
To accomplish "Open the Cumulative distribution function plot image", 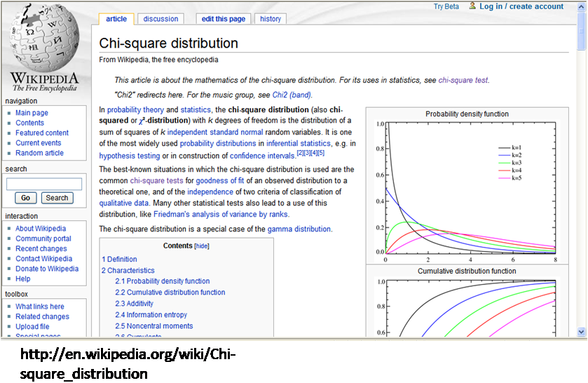I will [467, 307].
